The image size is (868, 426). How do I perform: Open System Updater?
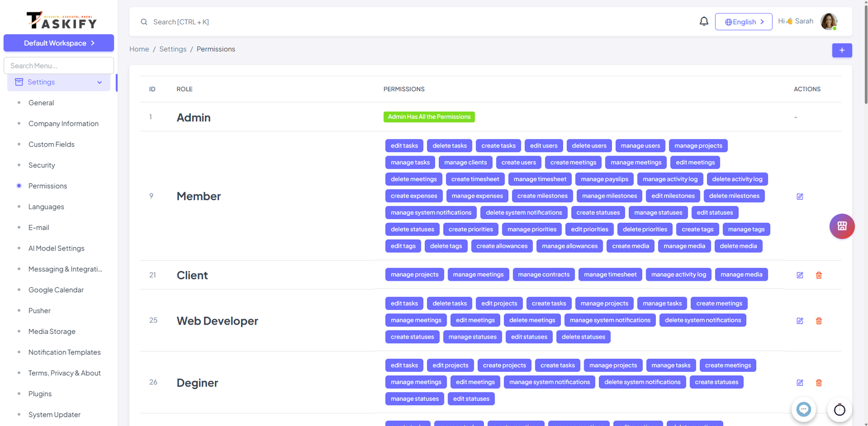pos(54,415)
